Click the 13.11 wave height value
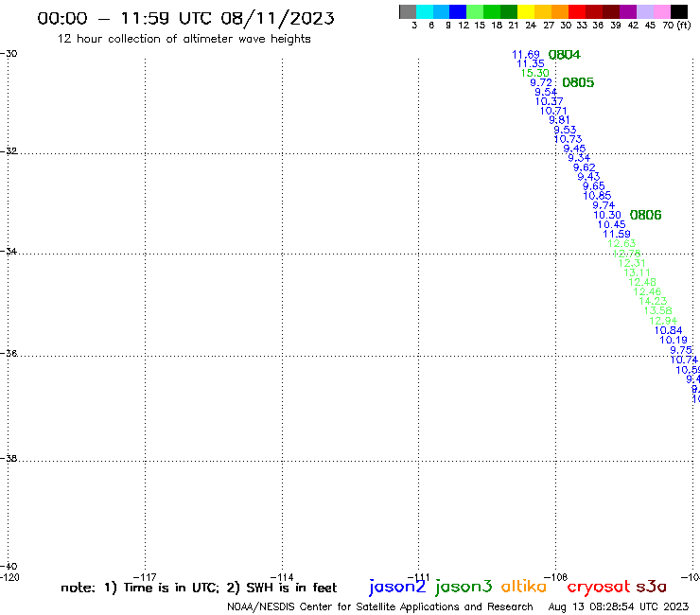 pos(637,272)
